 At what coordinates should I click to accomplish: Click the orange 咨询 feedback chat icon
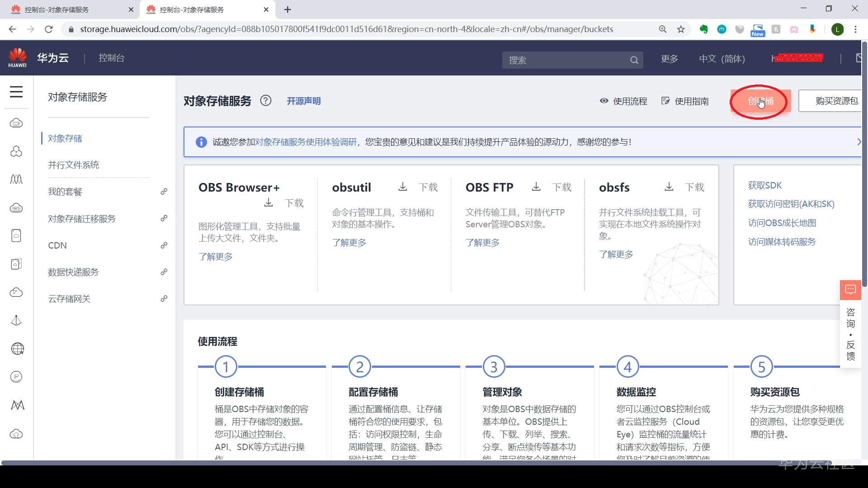coord(850,290)
